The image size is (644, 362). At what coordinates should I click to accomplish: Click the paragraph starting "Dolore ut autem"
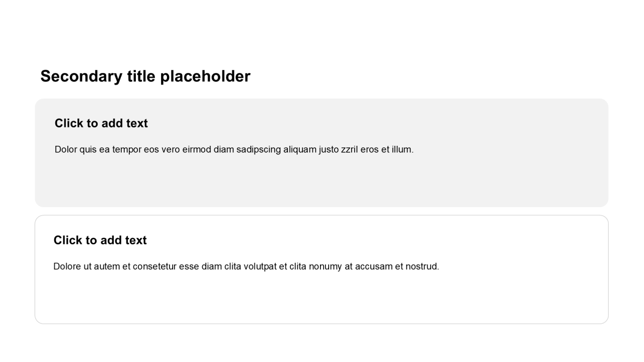click(x=246, y=266)
